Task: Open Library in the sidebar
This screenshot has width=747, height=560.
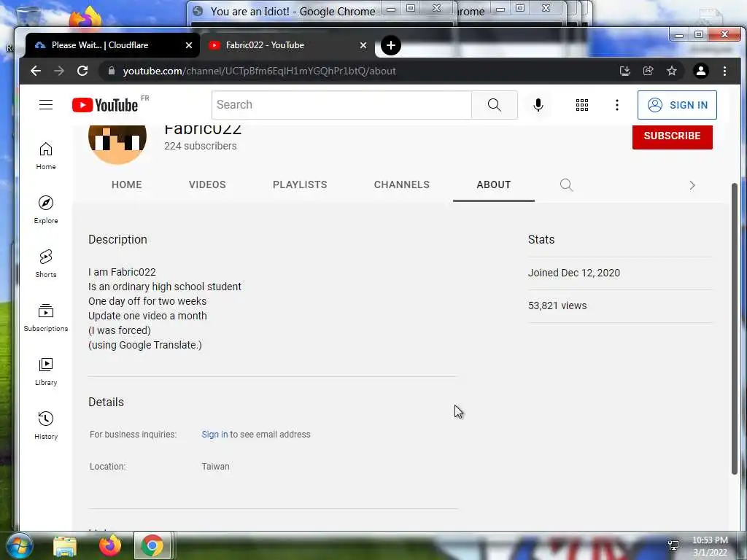Action: coord(46,371)
